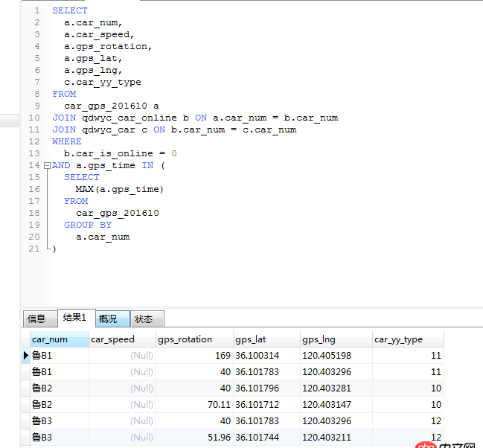Click car_gps_201610 on line 18

[118, 214]
